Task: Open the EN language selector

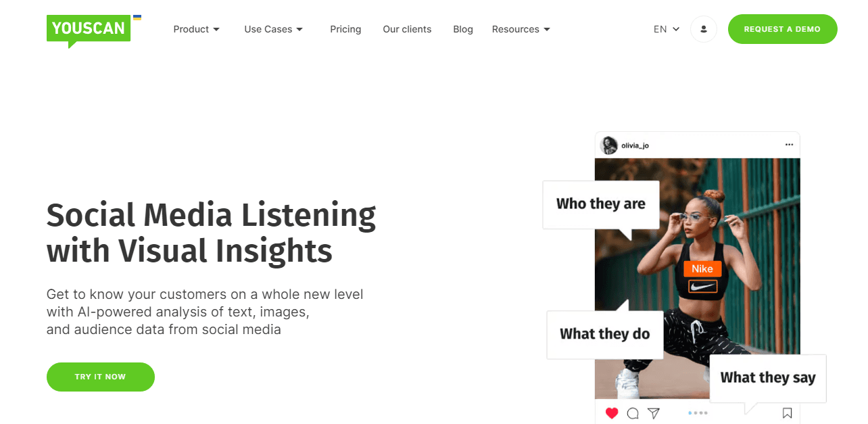Action: 665,29
